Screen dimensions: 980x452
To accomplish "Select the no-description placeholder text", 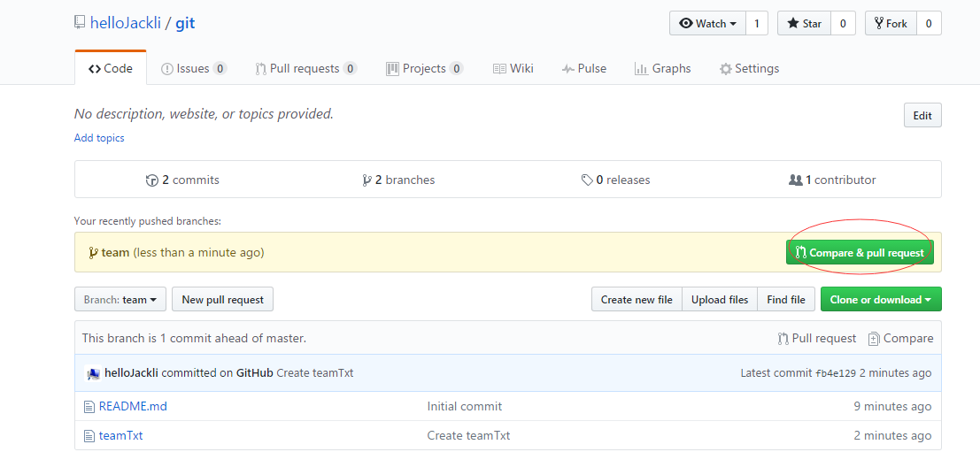I will [x=204, y=114].
